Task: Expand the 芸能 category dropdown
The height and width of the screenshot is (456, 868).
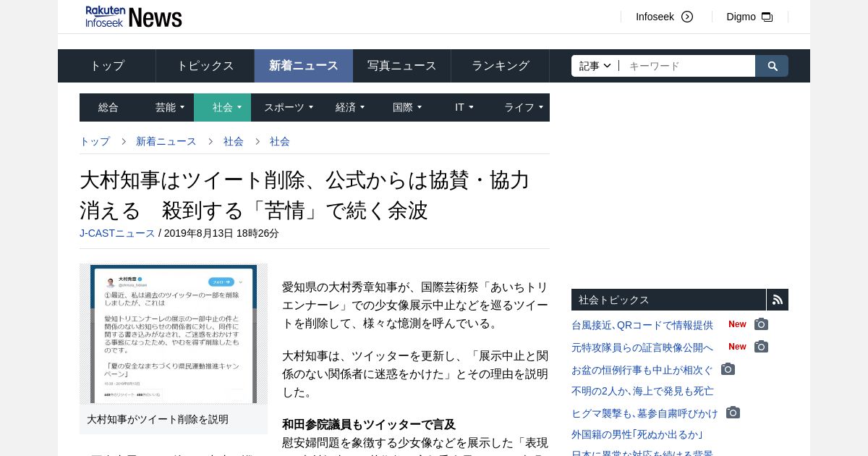Action: [170, 107]
